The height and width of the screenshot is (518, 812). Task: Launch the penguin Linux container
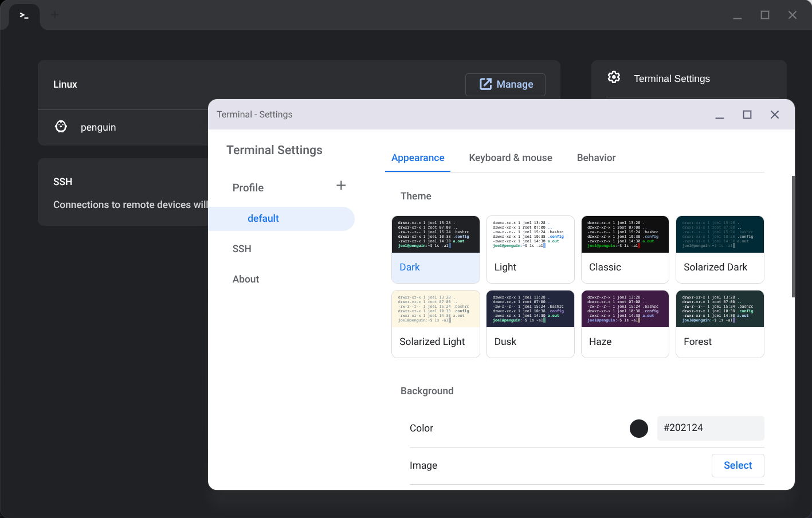pyautogui.click(x=98, y=127)
